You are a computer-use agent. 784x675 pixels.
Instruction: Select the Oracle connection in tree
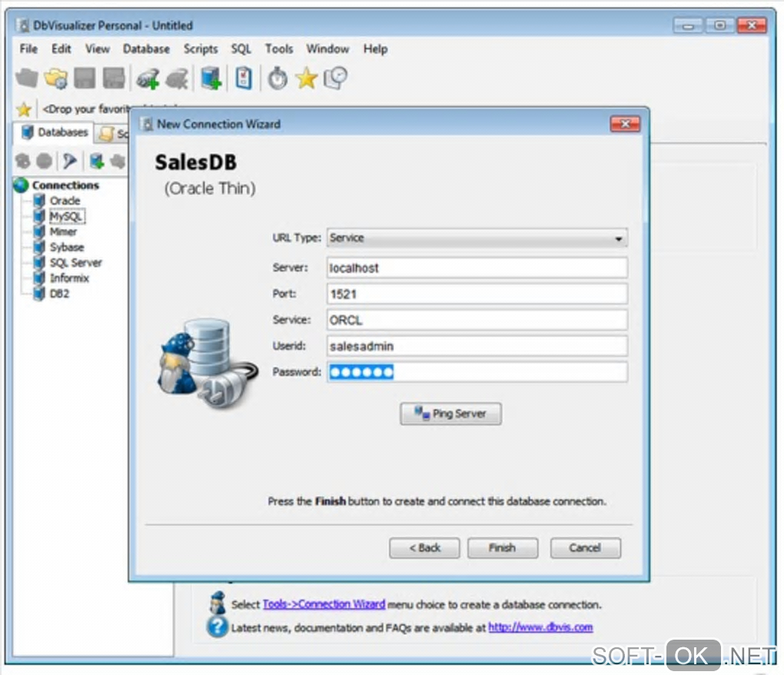coord(65,201)
